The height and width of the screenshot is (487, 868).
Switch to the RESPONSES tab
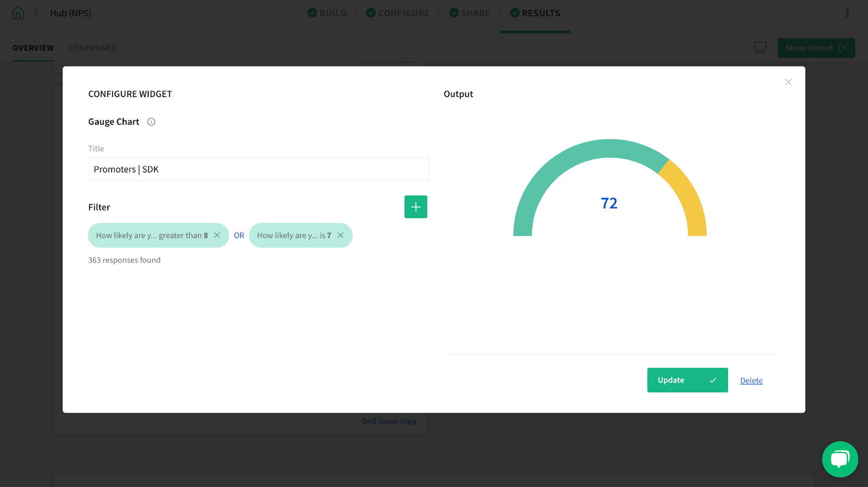point(92,48)
